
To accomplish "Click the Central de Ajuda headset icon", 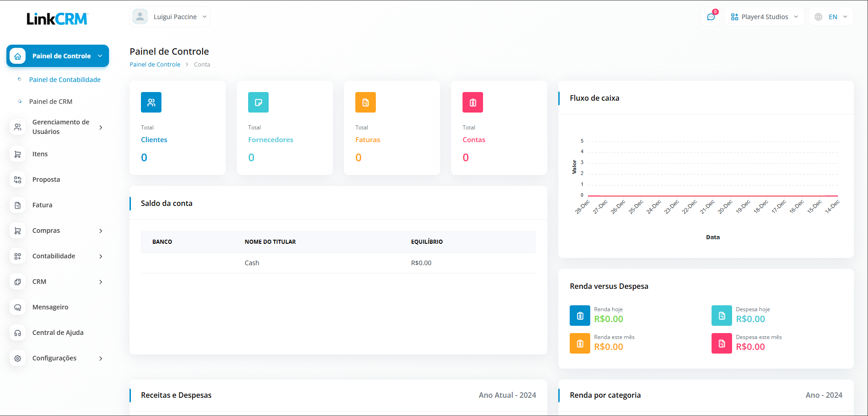I will point(18,333).
